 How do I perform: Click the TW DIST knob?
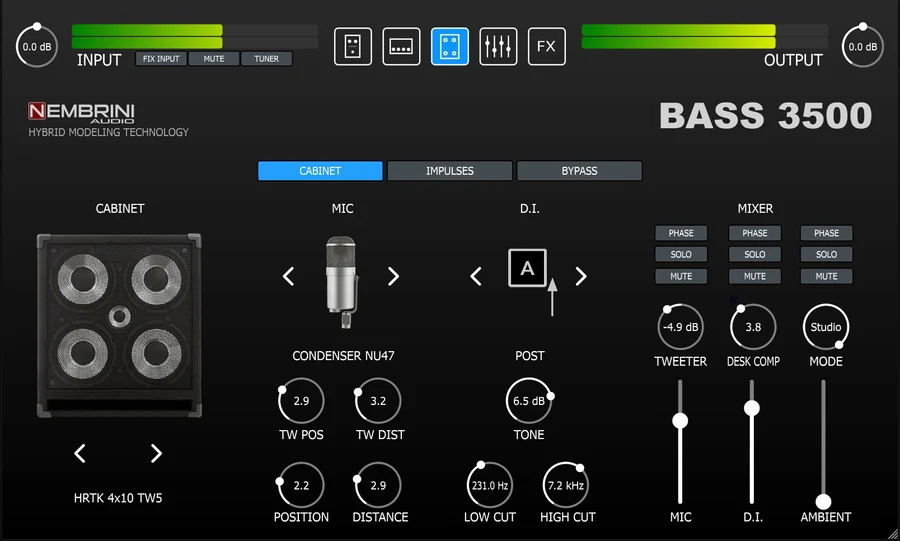pyautogui.click(x=378, y=400)
